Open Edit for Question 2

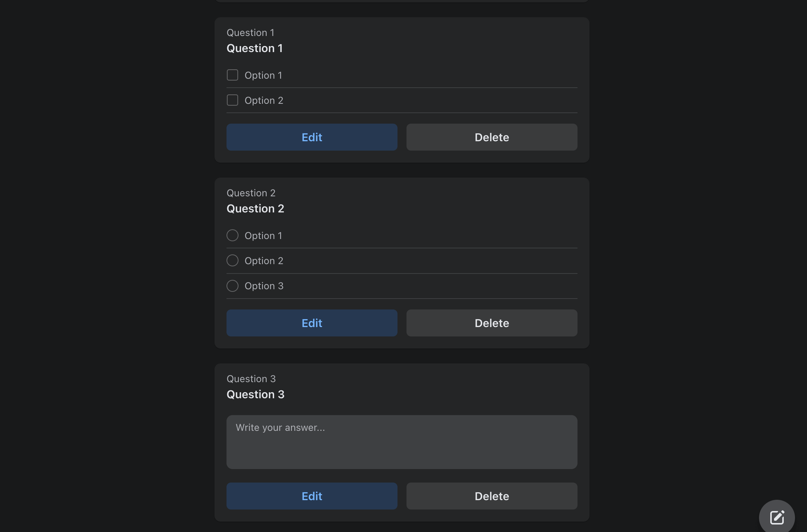[312, 323]
